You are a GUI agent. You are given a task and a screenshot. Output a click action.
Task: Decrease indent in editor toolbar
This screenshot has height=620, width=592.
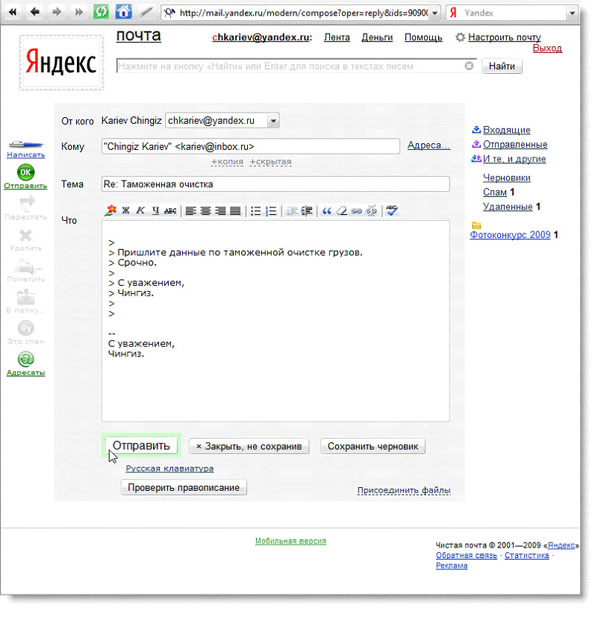pyautogui.click(x=292, y=211)
